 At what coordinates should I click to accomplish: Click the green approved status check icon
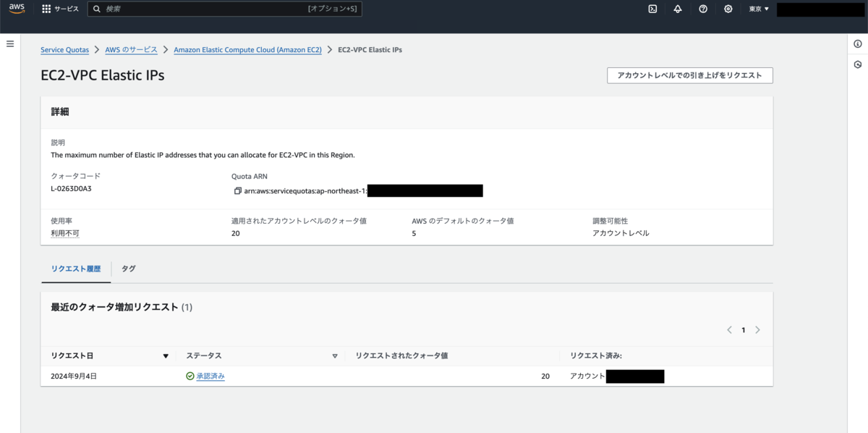pos(190,377)
